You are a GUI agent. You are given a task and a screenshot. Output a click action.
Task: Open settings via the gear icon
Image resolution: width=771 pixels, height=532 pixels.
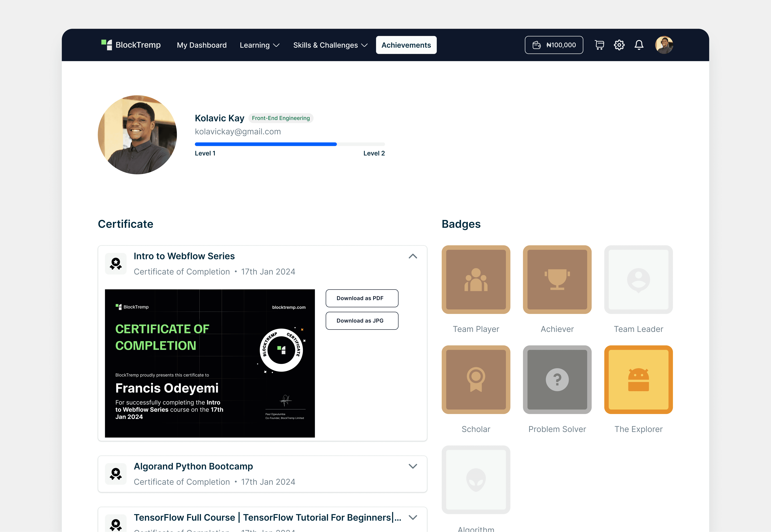[x=619, y=45]
